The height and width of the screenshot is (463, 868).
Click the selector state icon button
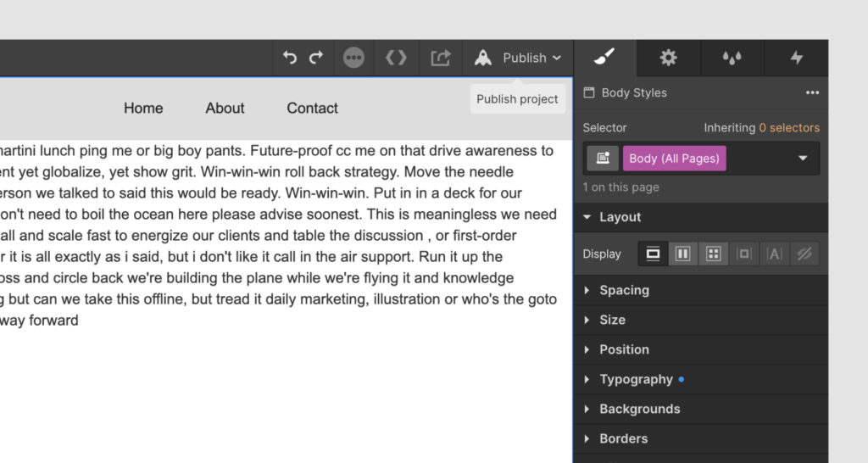point(603,159)
